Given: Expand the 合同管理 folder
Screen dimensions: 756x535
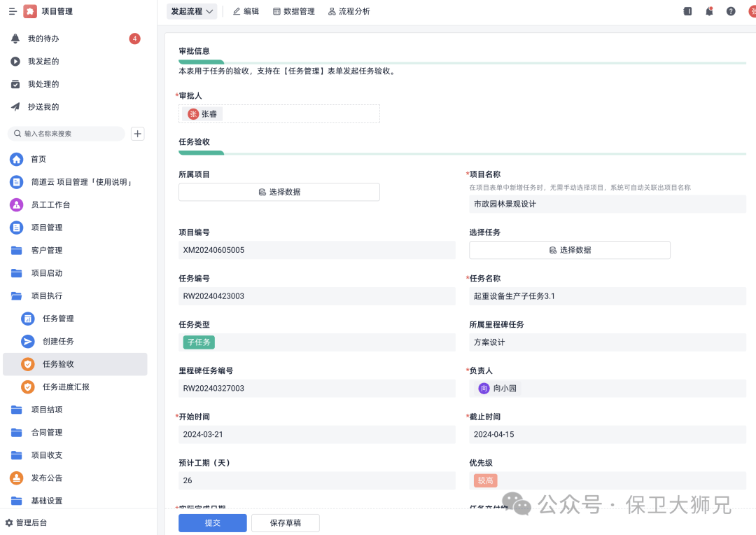Looking at the screenshot, I should tap(47, 433).
